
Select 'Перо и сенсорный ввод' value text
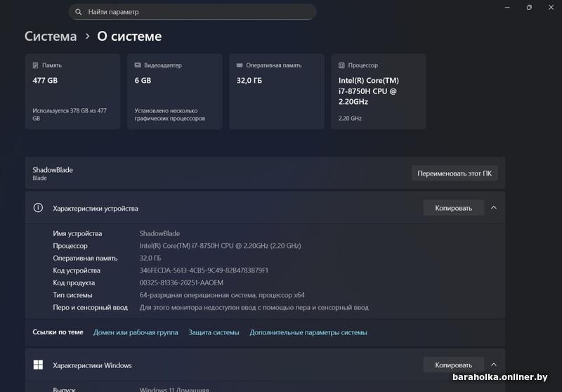[254, 308]
